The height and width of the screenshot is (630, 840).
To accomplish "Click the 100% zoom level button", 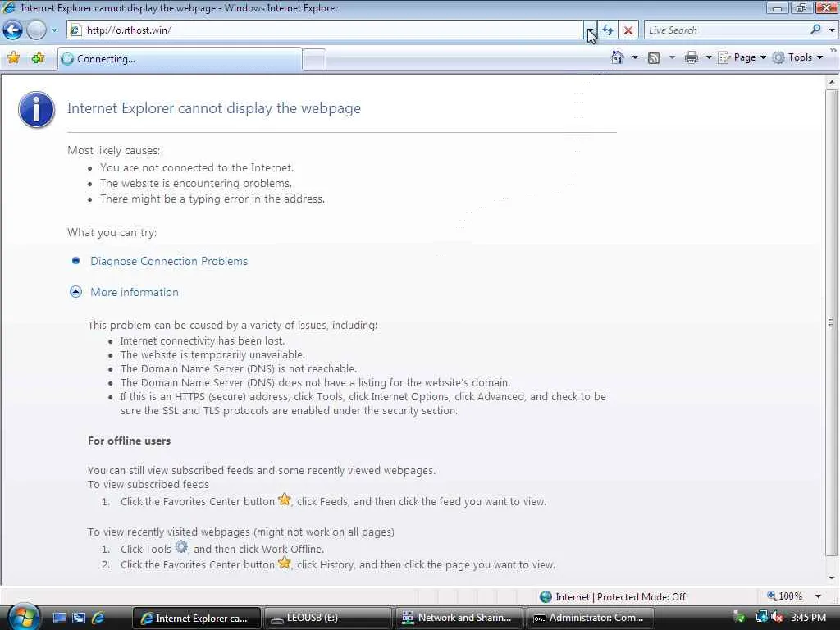I will coord(785,596).
